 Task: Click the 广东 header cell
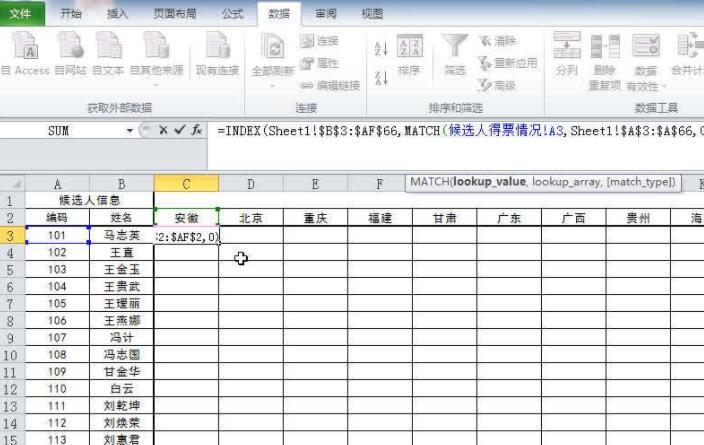tap(509, 218)
